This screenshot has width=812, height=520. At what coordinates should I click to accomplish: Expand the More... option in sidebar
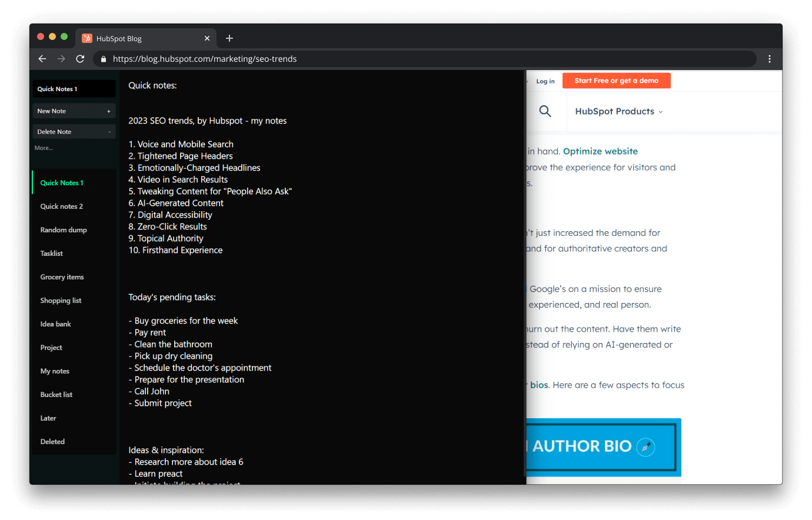44,148
